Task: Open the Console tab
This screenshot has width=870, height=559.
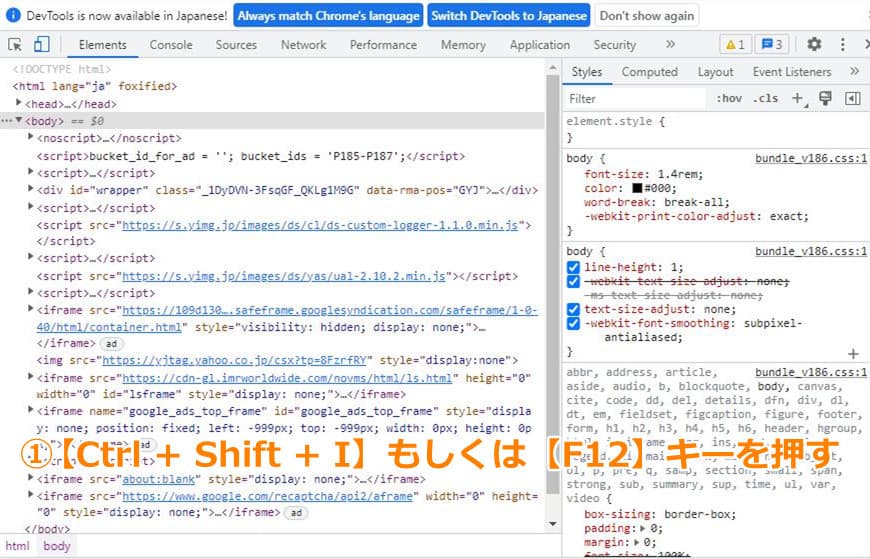Action: coord(171,45)
